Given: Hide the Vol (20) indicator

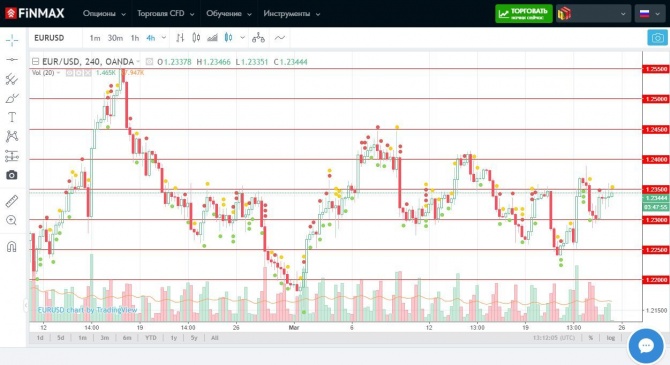Looking at the screenshot, I should click(x=69, y=73).
